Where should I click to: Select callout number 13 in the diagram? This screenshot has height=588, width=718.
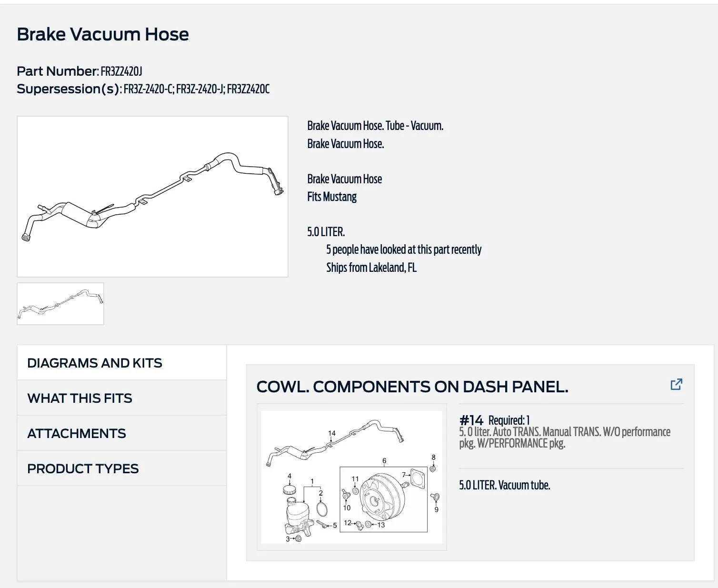pyautogui.click(x=381, y=525)
